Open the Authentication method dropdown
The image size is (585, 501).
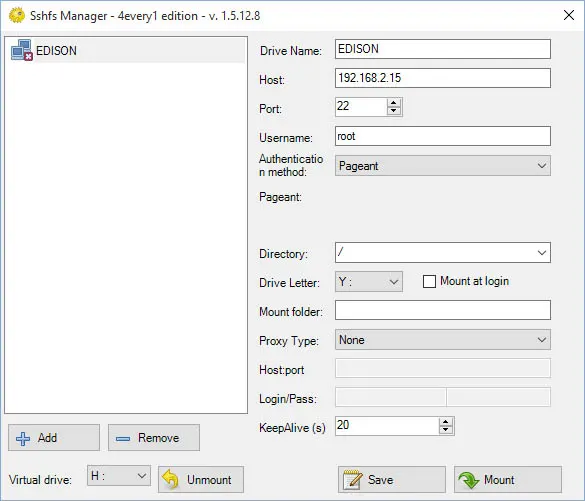click(442, 166)
